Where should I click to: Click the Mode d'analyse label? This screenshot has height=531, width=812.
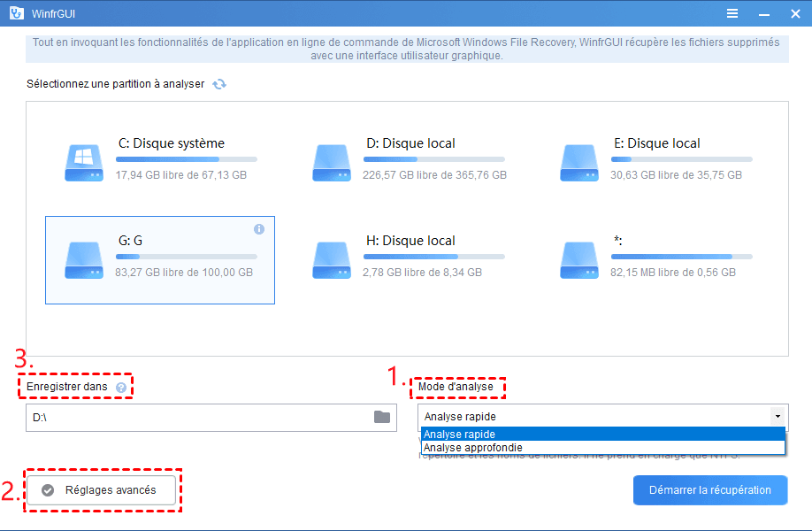click(456, 387)
